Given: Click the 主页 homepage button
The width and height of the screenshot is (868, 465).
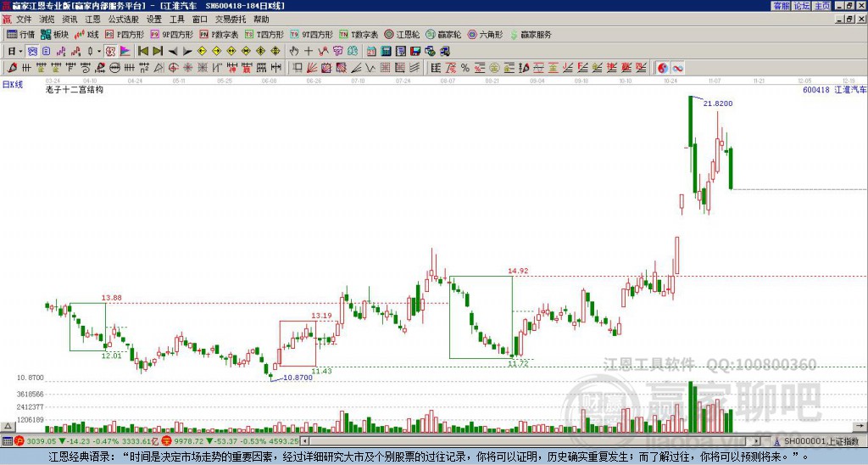Looking at the screenshot, I should click(x=822, y=6).
